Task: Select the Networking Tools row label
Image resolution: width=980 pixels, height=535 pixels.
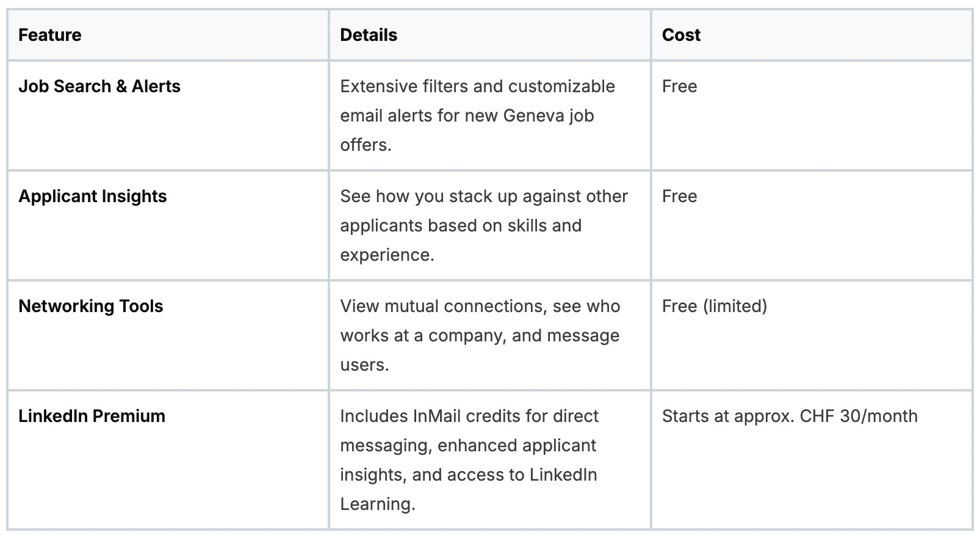Action: click(x=91, y=306)
